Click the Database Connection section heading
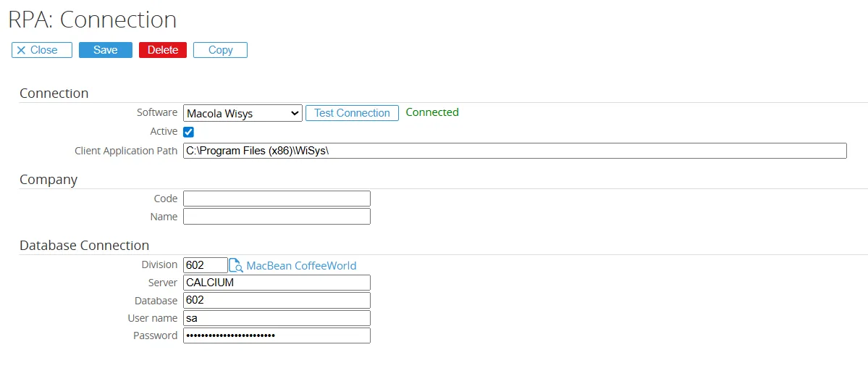 click(84, 246)
